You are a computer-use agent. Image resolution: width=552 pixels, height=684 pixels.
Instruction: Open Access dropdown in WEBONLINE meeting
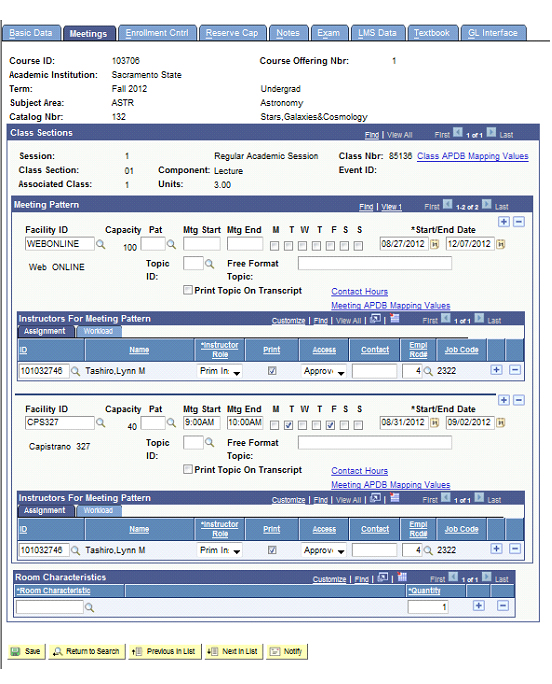[324, 371]
